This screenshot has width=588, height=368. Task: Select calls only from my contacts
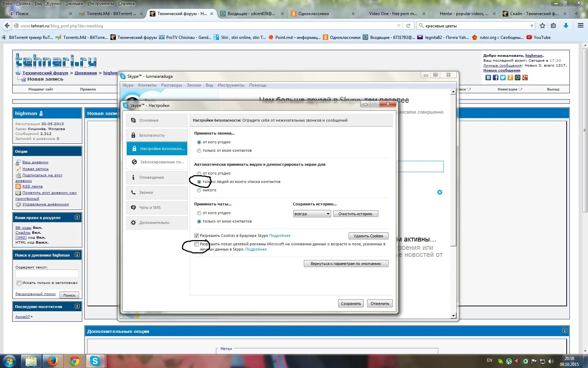[x=199, y=151]
